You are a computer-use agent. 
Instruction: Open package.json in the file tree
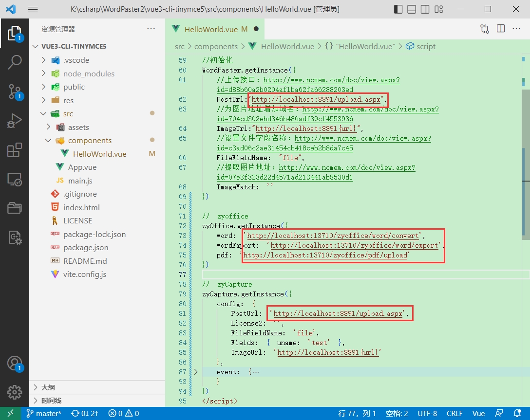point(86,247)
